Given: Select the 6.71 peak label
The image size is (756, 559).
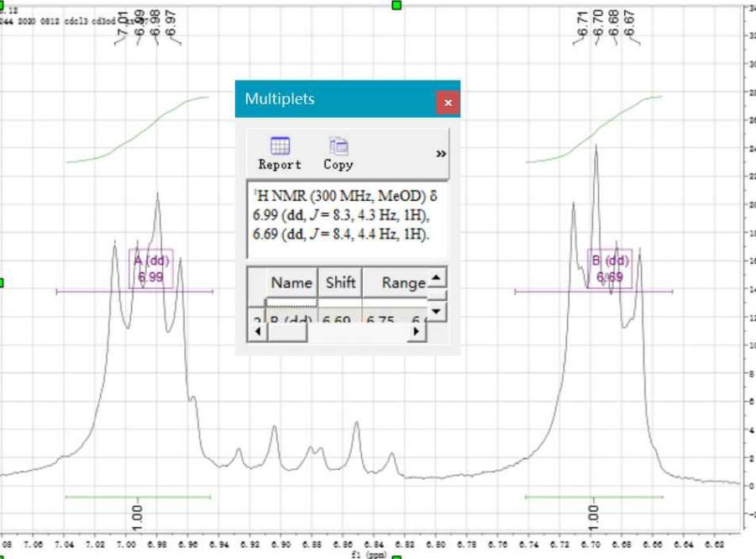Looking at the screenshot, I should coord(582,24).
